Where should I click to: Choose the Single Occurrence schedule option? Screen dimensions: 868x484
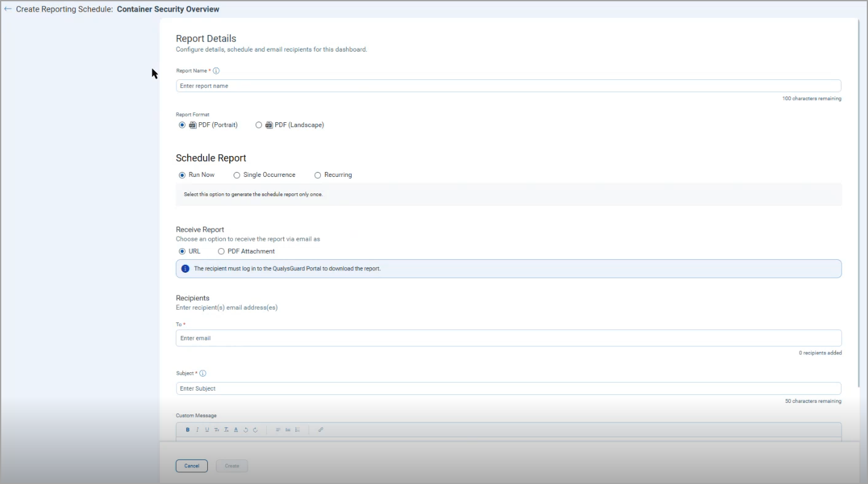click(x=237, y=175)
